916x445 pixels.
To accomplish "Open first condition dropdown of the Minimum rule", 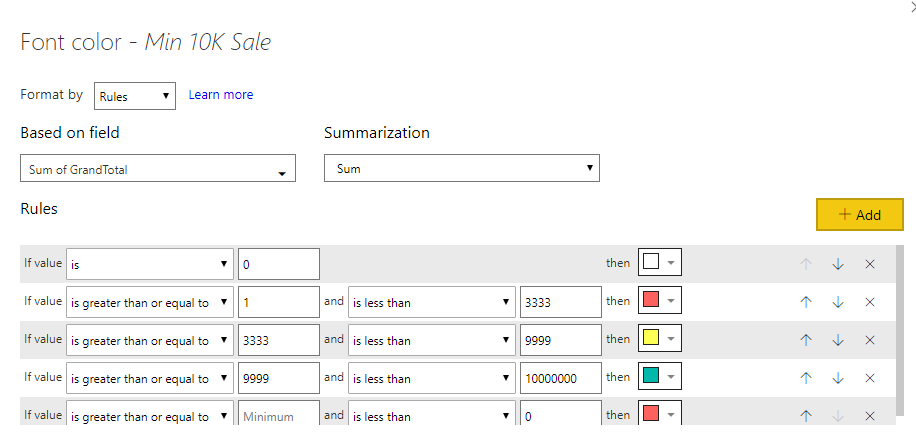I will pos(150,413).
